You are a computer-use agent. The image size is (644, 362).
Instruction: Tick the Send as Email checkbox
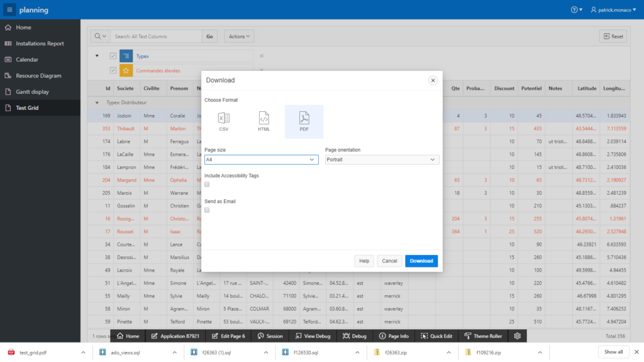tap(207, 210)
